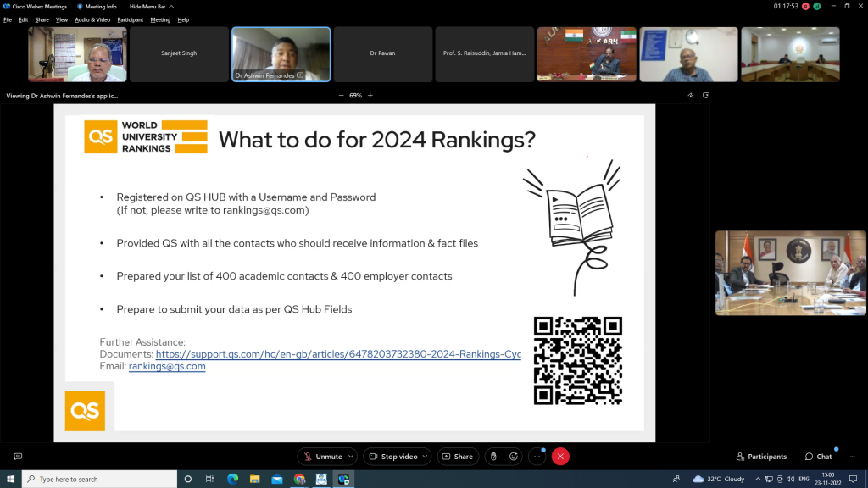Zoom in the shared content view
The image size is (868, 488).
coord(370,96)
